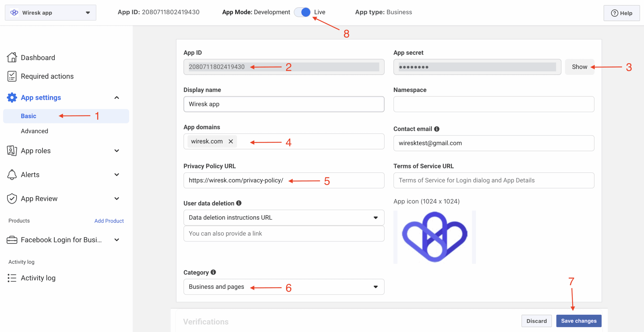644x332 pixels.
Task: Click the App ID field
Action: 284,67
